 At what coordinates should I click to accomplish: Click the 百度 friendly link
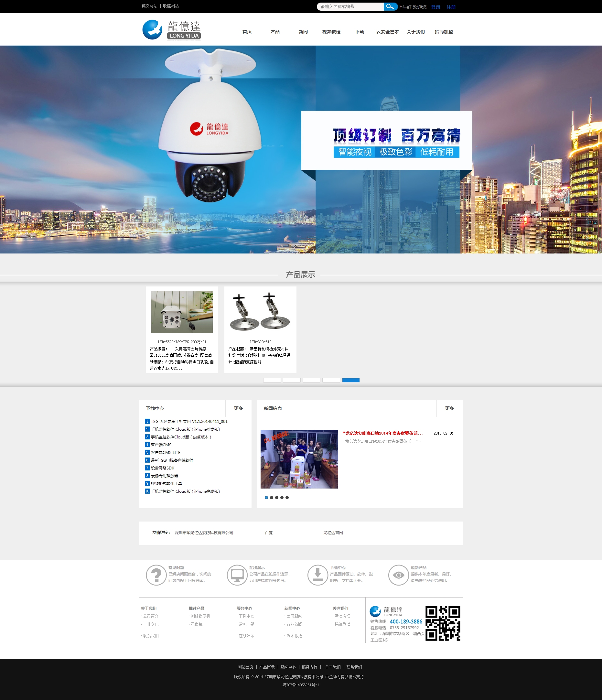tap(269, 533)
